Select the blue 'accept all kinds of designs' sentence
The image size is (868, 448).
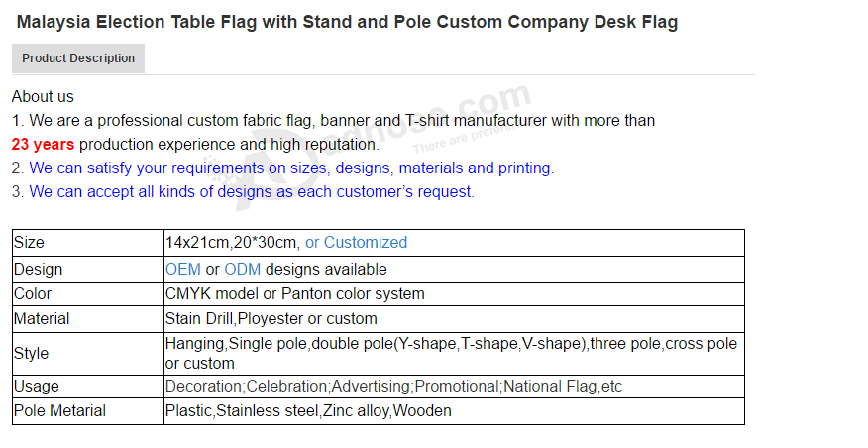click(x=252, y=192)
